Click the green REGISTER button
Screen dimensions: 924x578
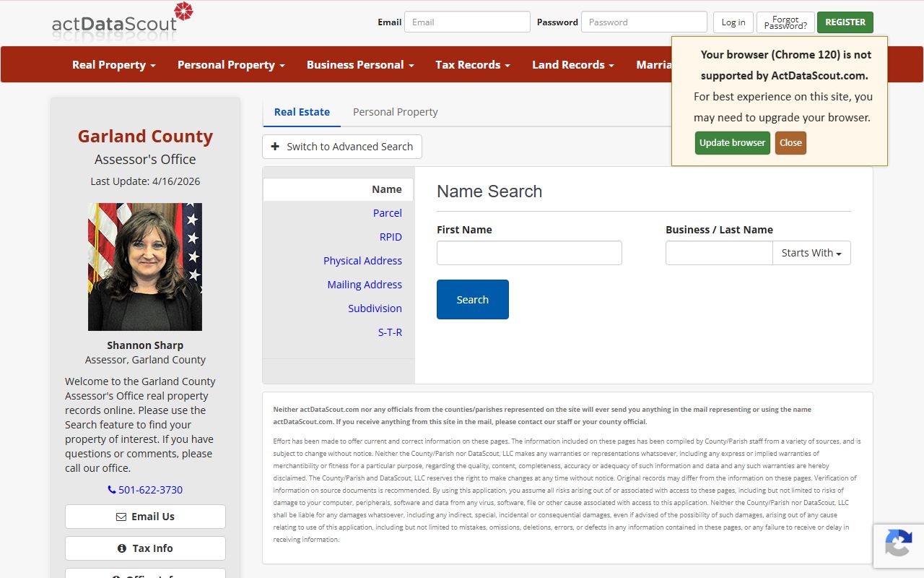[845, 22]
